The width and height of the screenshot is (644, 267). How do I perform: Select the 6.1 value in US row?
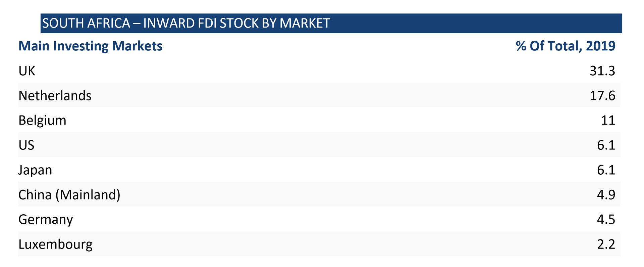coord(606,145)
